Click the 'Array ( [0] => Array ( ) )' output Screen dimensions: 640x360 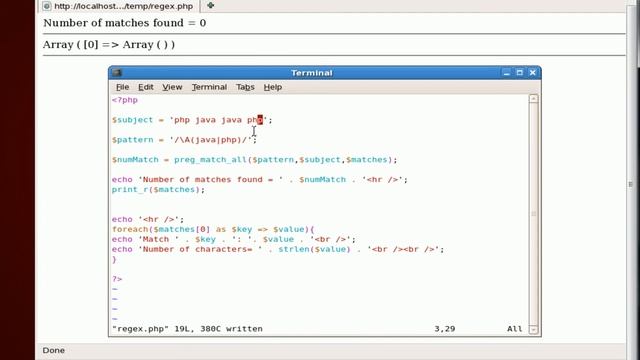click(x=109, y=44)
